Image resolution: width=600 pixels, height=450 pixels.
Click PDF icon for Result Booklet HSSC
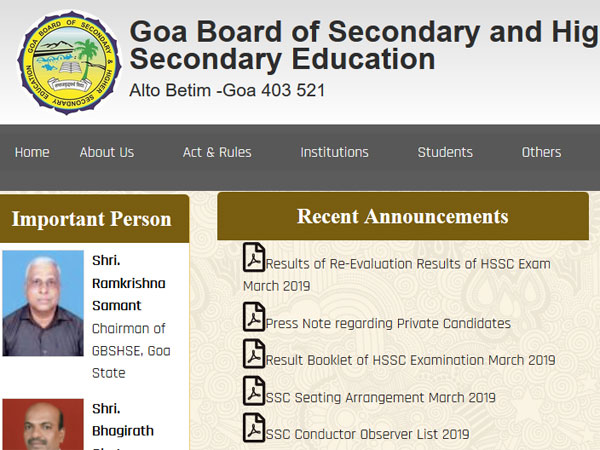[254, 354]
